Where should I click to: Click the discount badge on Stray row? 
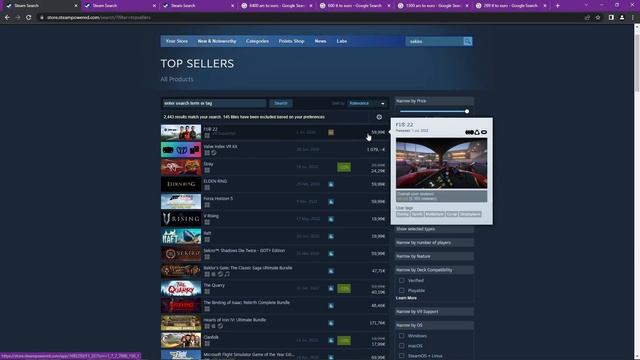344,167
